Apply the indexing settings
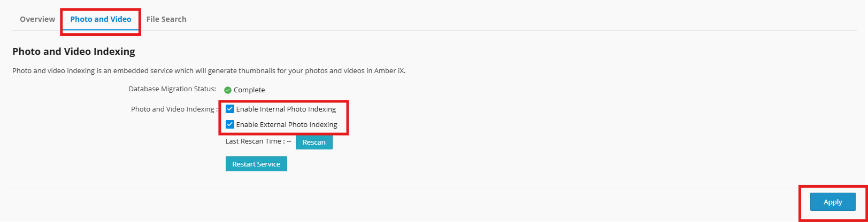868x222 pixels. [x=833, y=202]
